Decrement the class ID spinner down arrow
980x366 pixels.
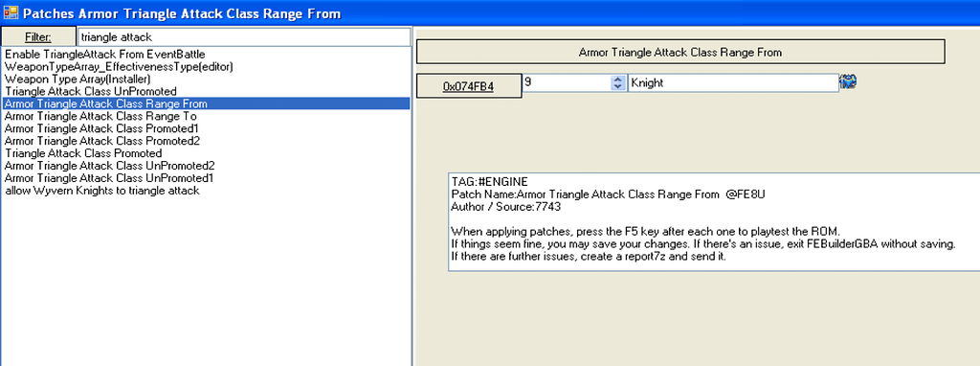click(x=618, y=86)
